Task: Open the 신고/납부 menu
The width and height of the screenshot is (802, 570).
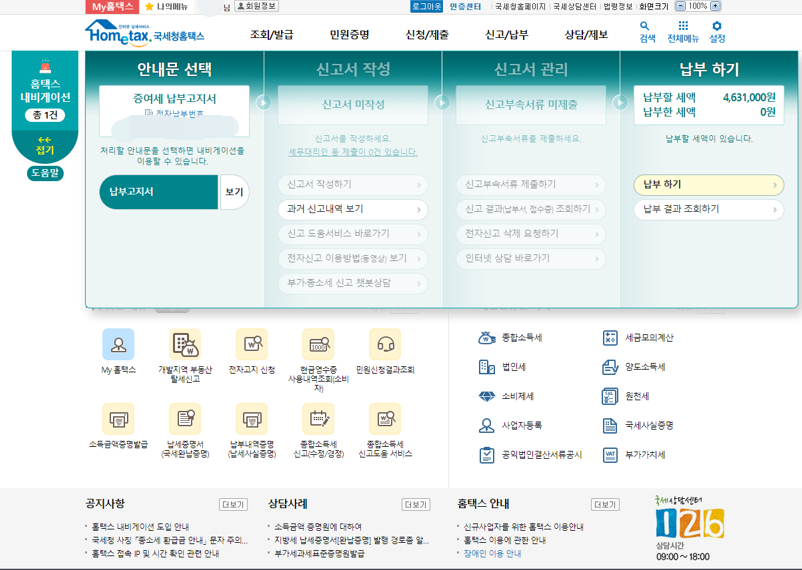Action: coord(506,35)
